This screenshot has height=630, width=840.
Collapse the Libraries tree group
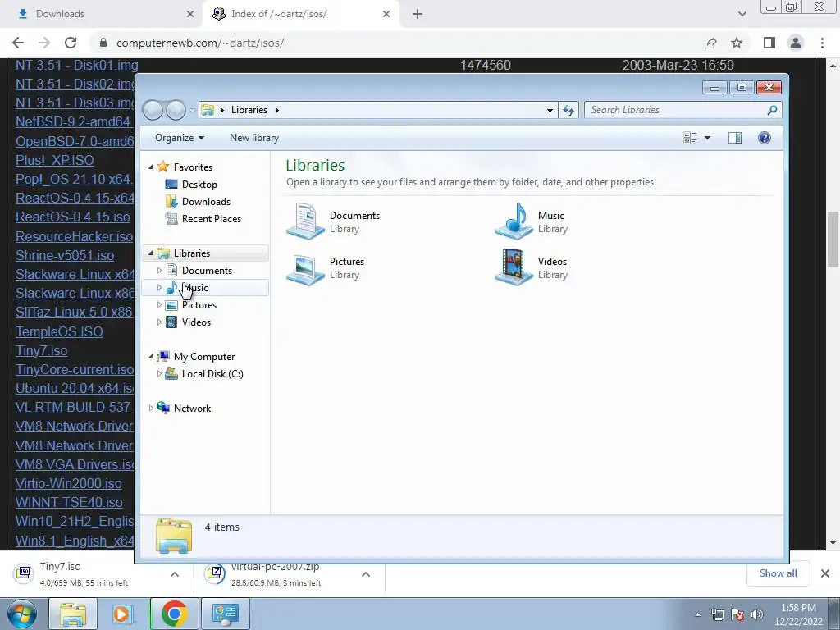click(151, 253)
